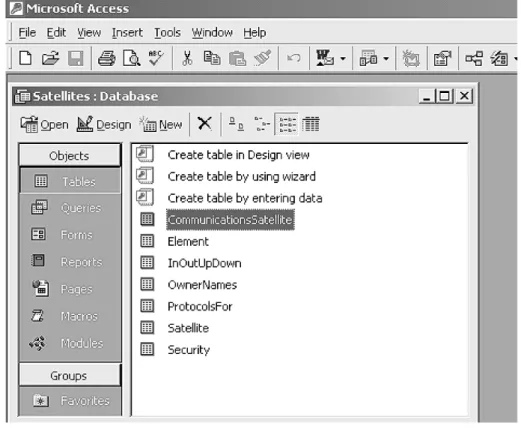The image size is (521, 429).
Task: Click the Save floppy disk icon
Action: coord(76,59)
